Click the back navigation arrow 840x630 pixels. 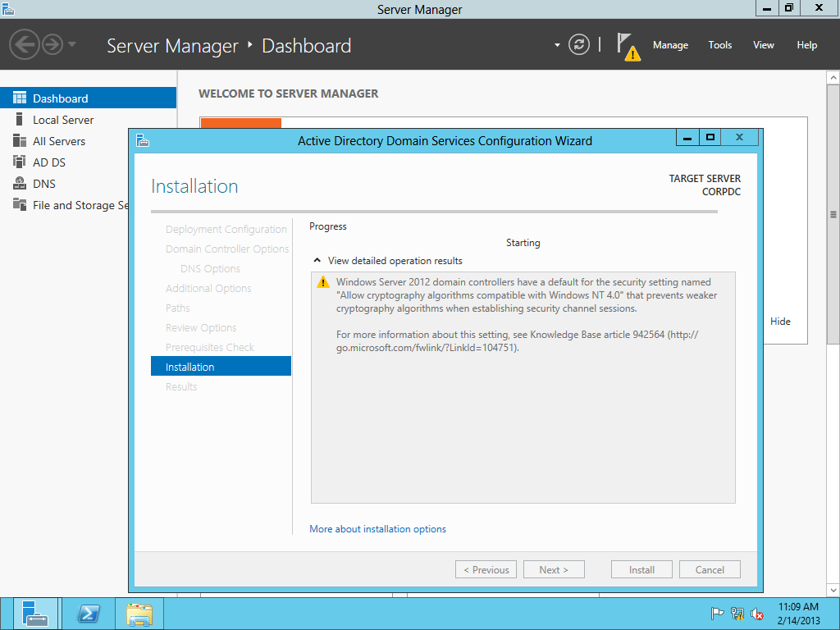click(x=25, y=44)
